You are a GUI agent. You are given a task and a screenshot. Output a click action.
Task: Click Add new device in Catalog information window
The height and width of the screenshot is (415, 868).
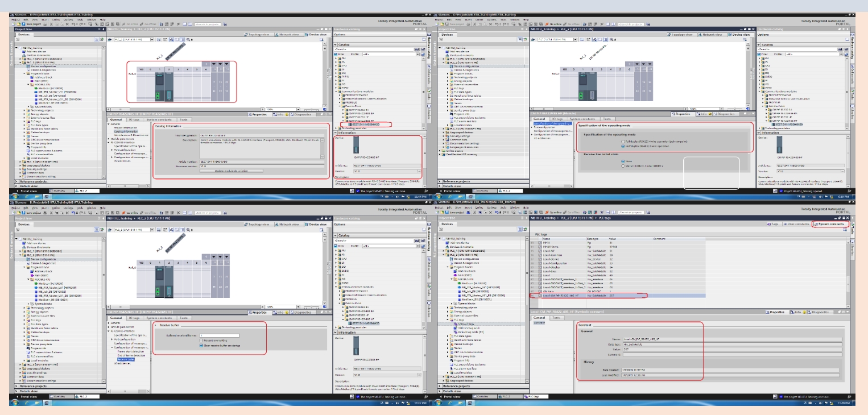click(x=36, y=52)
